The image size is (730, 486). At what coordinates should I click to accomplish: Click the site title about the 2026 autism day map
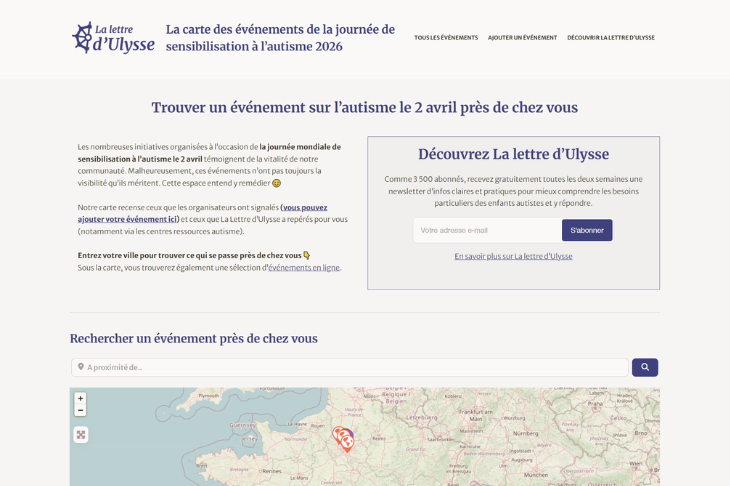[280, 38]
